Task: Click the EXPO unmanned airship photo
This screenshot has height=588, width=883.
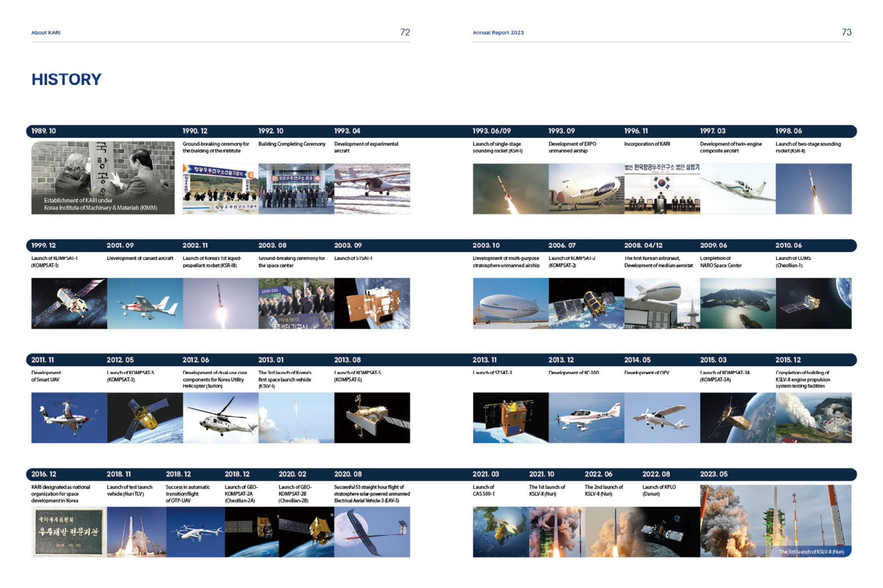Action: pyautogui.click(x=586, y=189)
